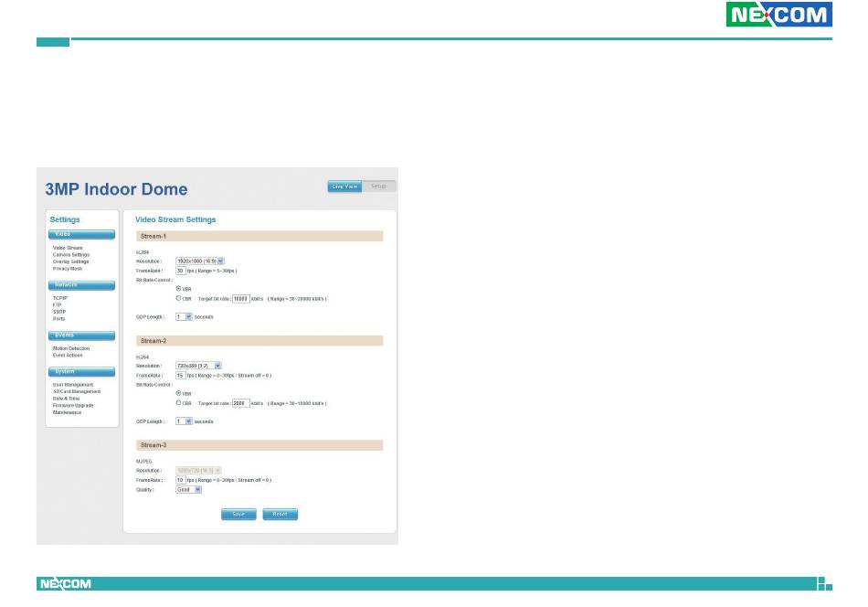
Task: Go to Motion Detection settings
Action: 71,348
